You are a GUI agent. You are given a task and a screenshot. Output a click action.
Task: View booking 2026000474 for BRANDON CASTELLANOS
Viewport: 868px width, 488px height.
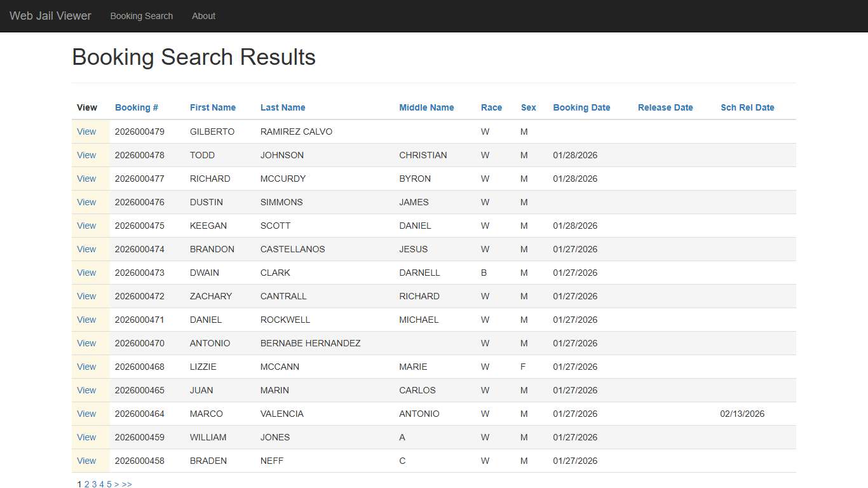click(x=86, y=249)
